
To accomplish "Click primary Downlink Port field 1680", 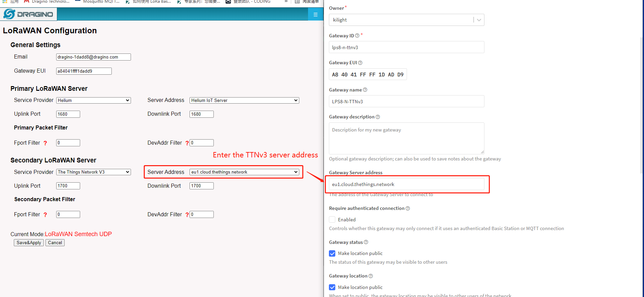I will (202, 114).
